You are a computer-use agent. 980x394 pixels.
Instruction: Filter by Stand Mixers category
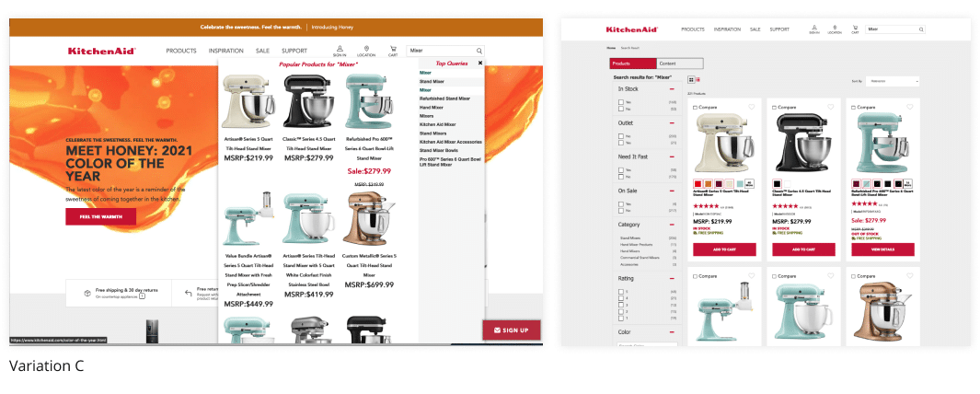click(x=630, y=239)
